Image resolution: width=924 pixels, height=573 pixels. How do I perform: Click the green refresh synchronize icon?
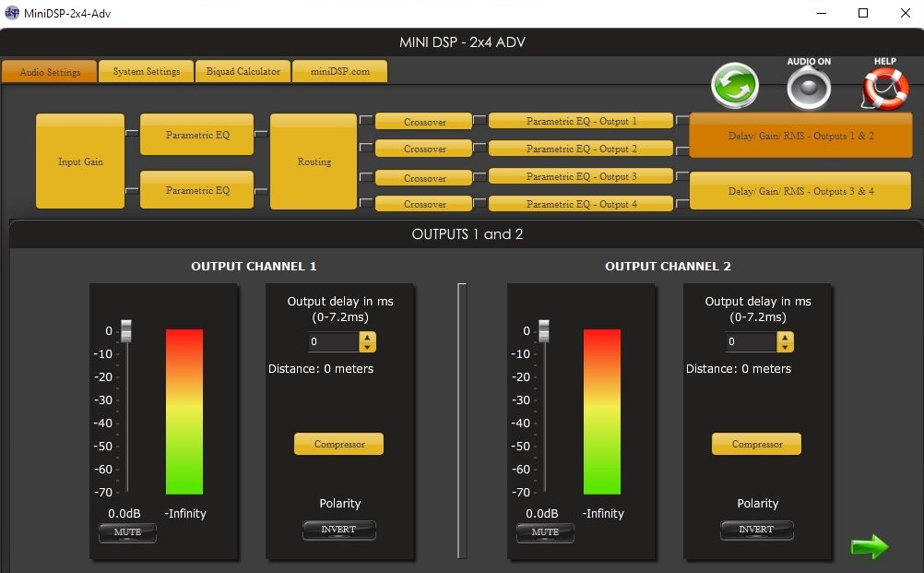[x=734, y=87]
